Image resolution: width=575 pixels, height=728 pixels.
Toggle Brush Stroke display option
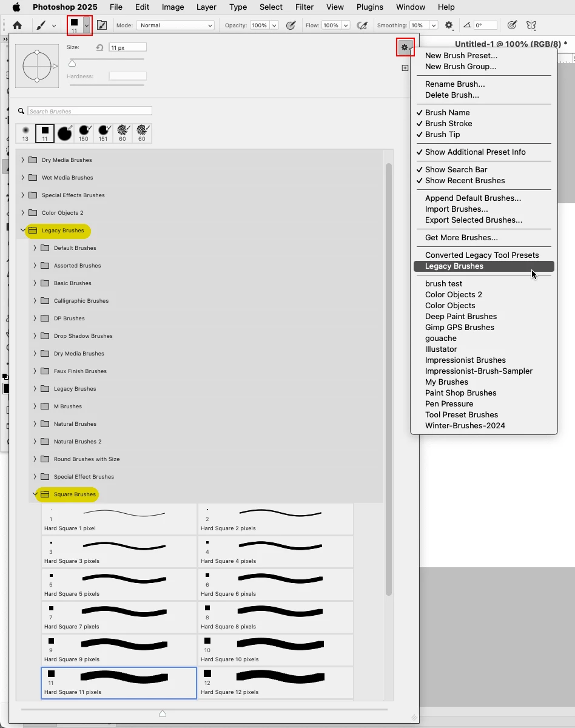click(448, 124)
